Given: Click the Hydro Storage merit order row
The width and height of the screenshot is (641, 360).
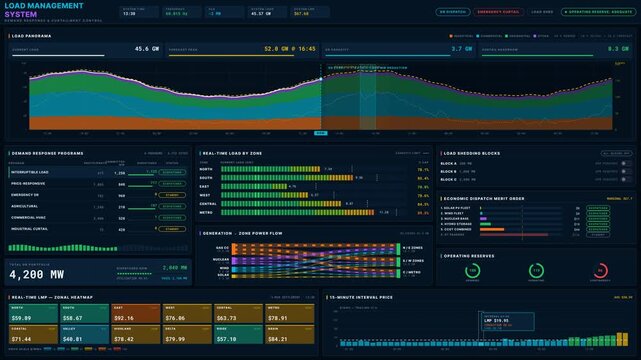Looking at the screenshot, I should pyautogui.click(x=525, y=224).
